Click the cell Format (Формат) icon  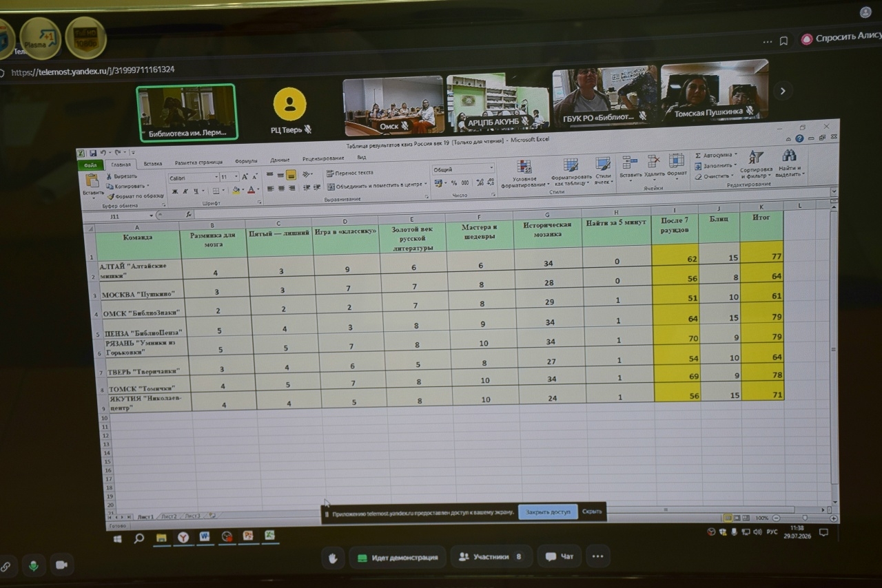677,161
